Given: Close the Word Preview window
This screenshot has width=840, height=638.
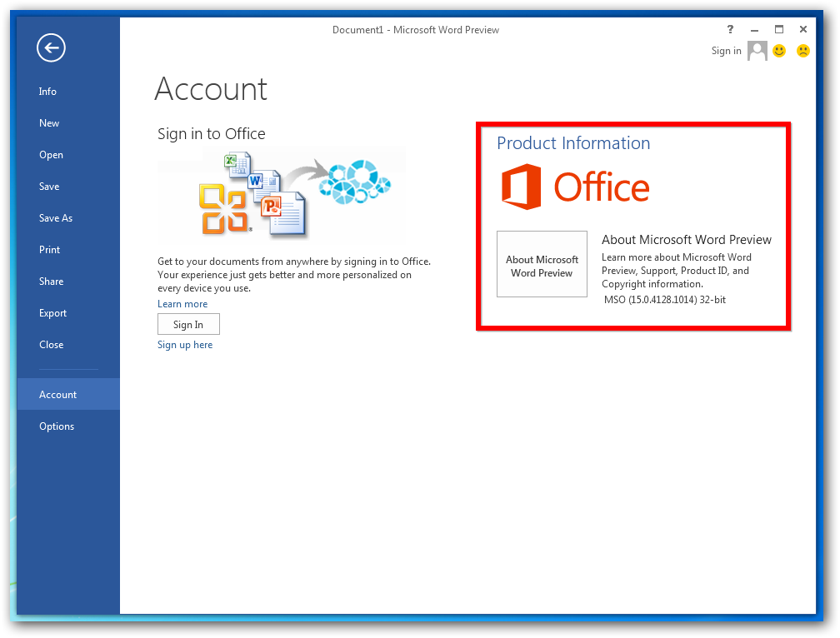Looking at the screenshot, I should coord(803,29).
